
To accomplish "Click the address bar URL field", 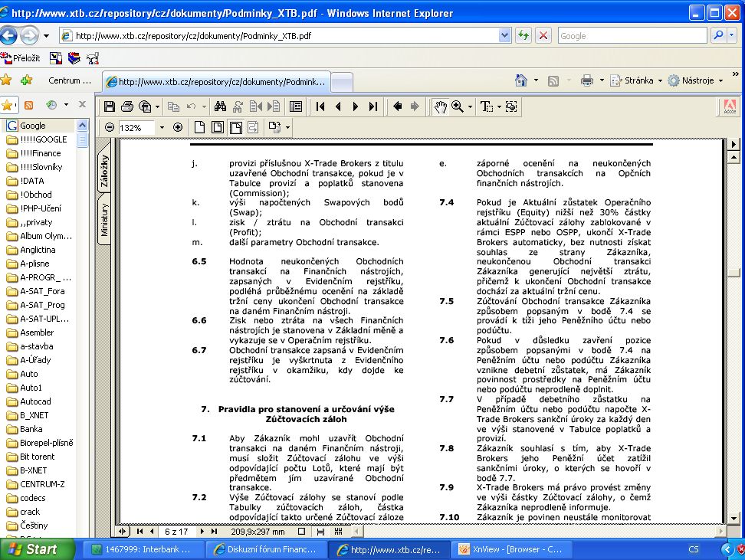I will point(285,36).
